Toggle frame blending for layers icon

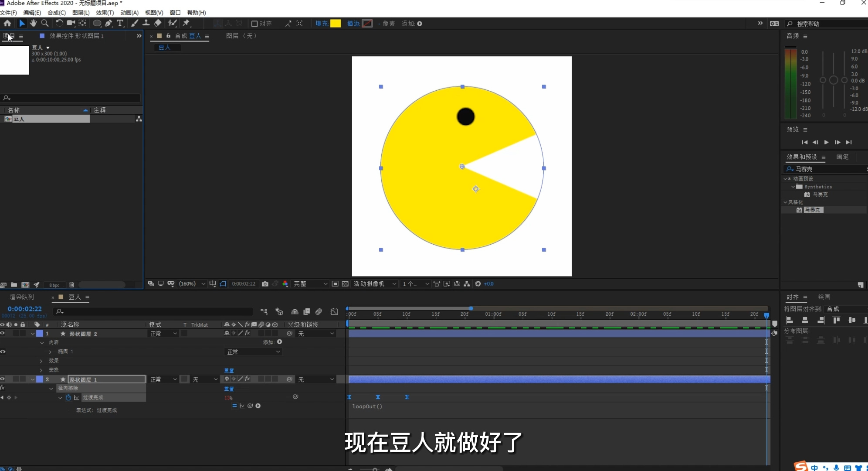pos(307,312)
